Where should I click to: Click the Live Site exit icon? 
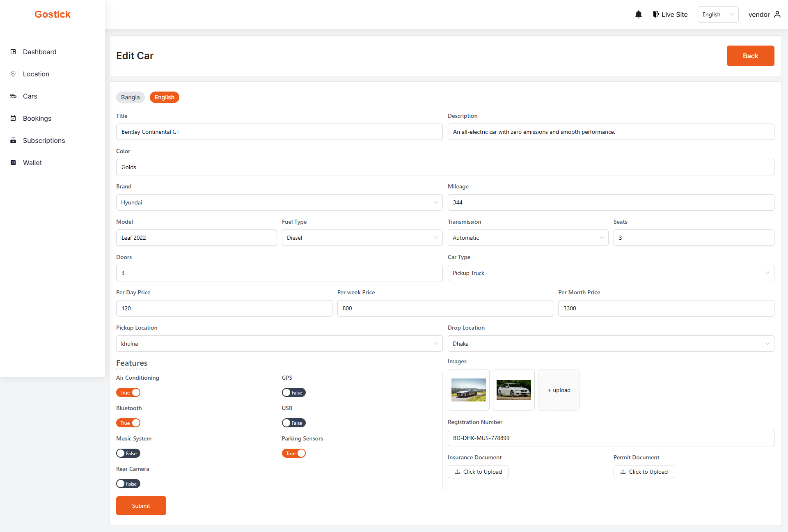[x=656, y=14]
